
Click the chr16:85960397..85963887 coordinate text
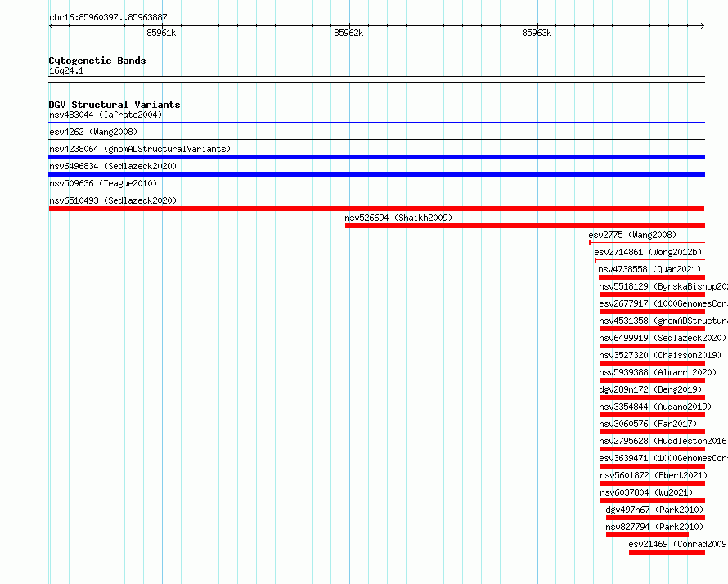coord(108,17)
